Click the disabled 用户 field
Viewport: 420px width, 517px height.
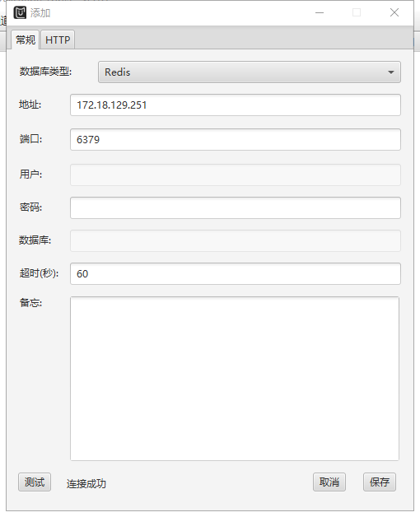point(236,175)
